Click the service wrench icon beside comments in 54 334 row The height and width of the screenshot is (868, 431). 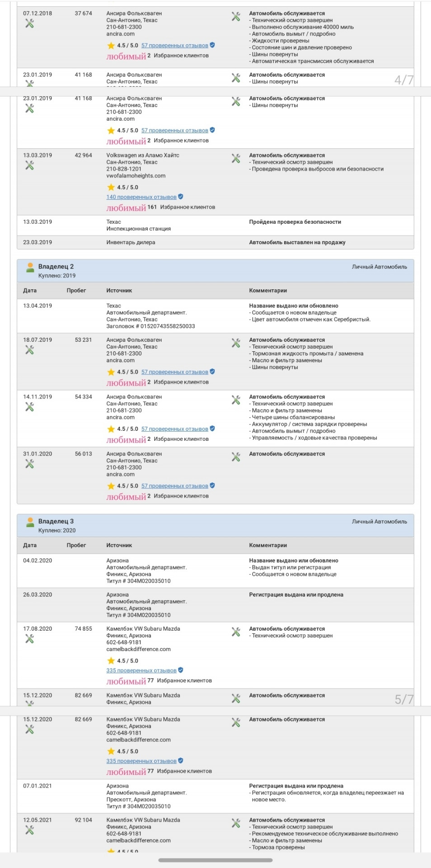(x=236, y=400)
